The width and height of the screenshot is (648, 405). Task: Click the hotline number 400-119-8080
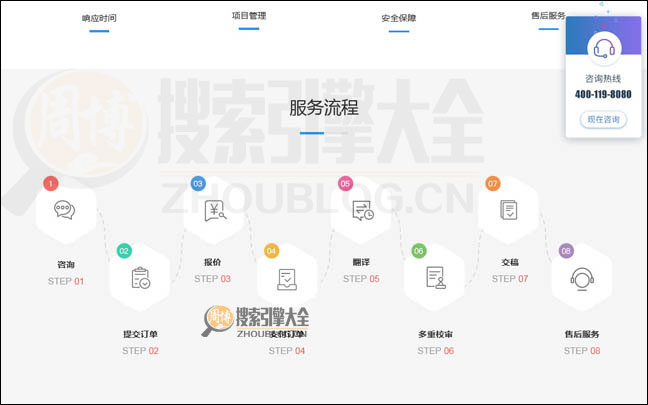(603, 94)
